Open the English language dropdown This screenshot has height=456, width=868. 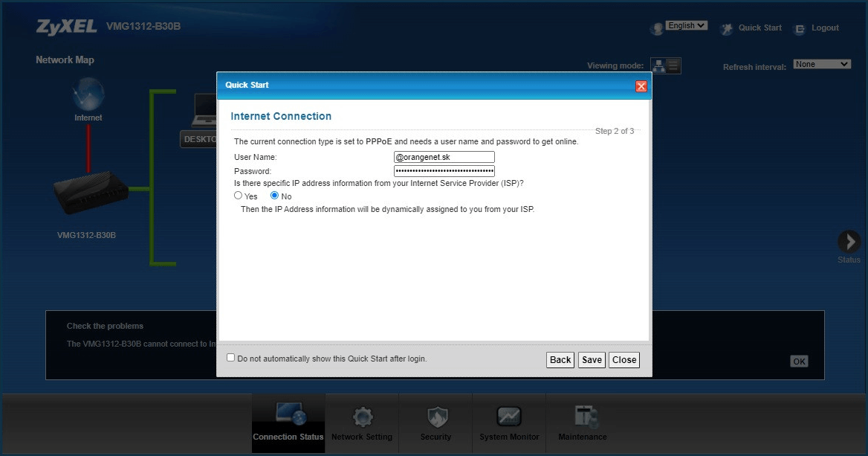click(687, 25)
